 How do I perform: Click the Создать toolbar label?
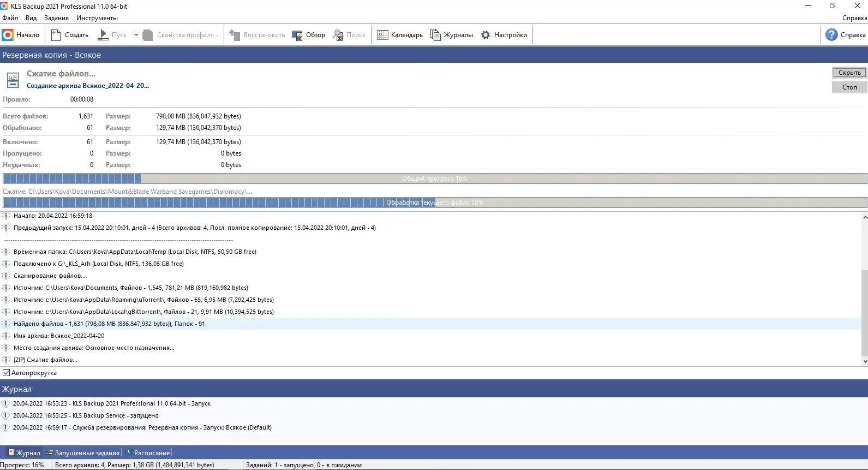click(76, 35)
